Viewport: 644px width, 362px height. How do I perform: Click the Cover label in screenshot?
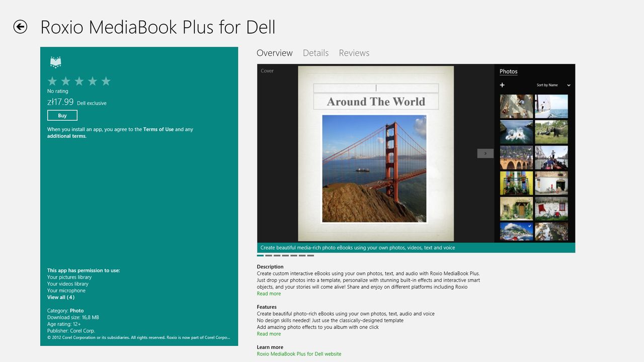[267, 71]
